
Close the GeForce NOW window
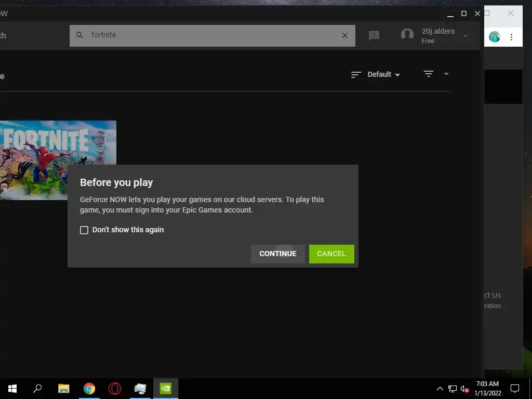click(x=477, y=14)
